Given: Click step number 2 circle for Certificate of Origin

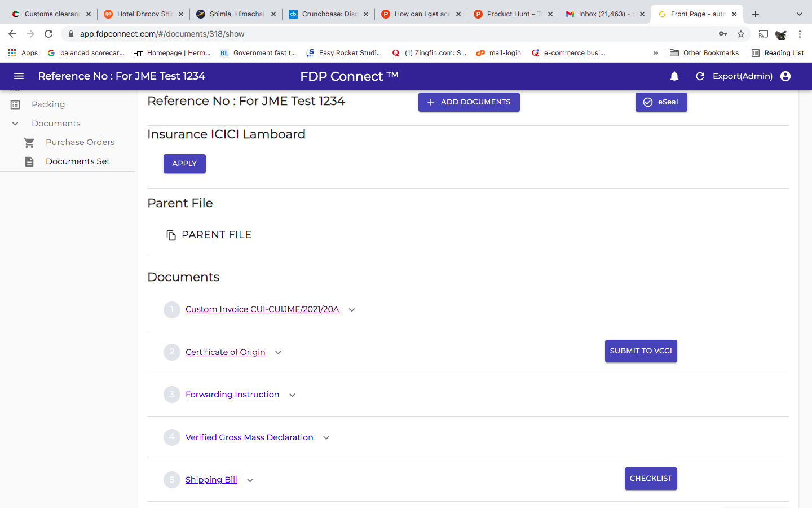Looking at the screenshot, I should (172, 352).
